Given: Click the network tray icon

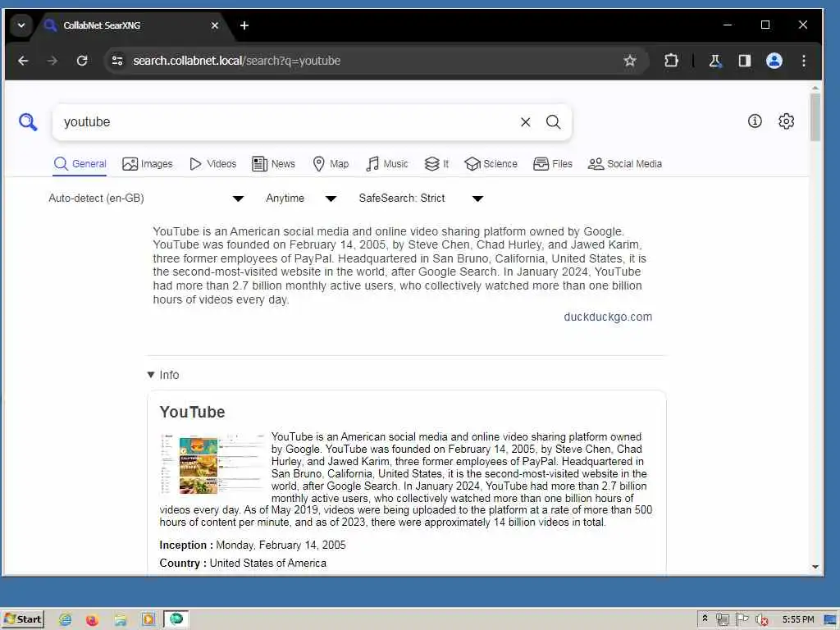Looking at the screenshot, I should click(722, 620).
